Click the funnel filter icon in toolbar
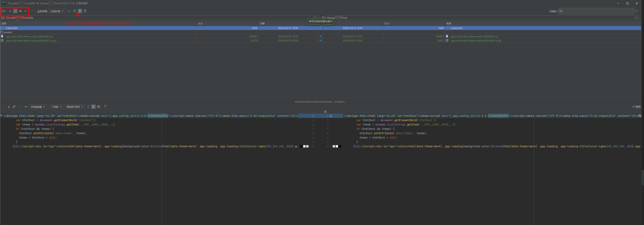 coord(80,11)
